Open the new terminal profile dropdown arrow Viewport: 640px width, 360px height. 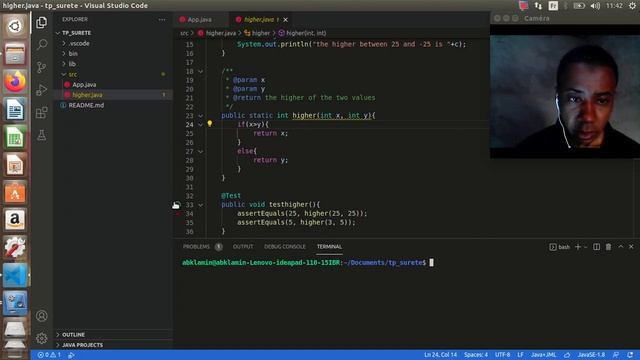[x=585, y=247]
